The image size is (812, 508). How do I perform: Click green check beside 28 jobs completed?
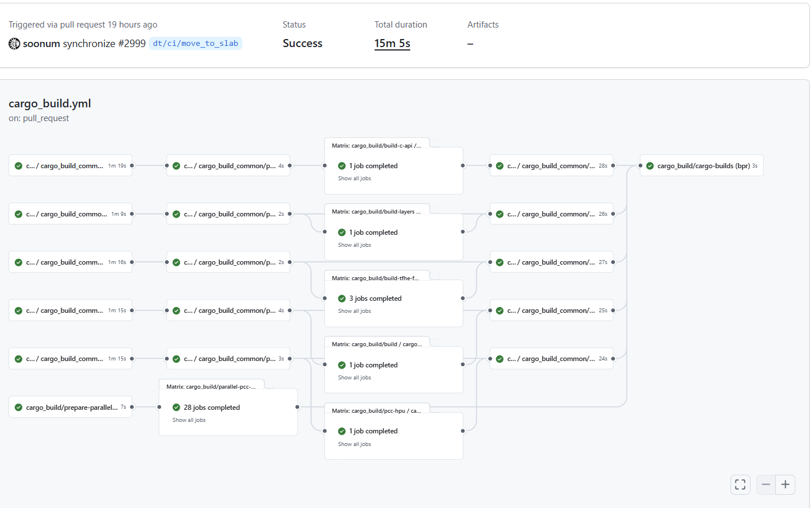pyautogui.click(x=176, y=408)
